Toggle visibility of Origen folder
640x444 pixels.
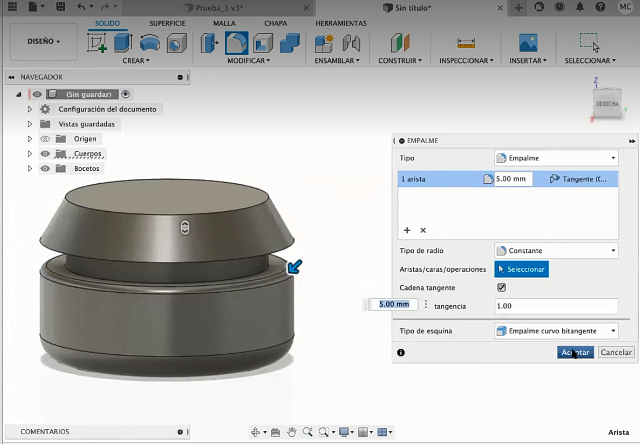(45, 139)
